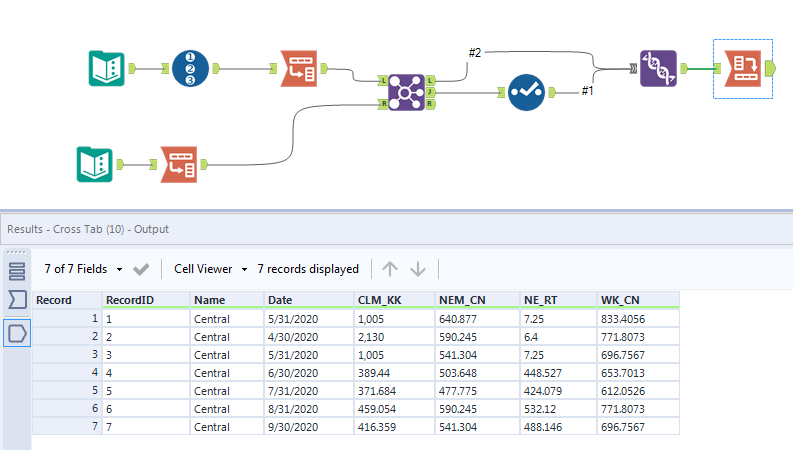Click the Record ID tool
The height and width of the screenshot is (450, 793).
[x=190, y=68]
